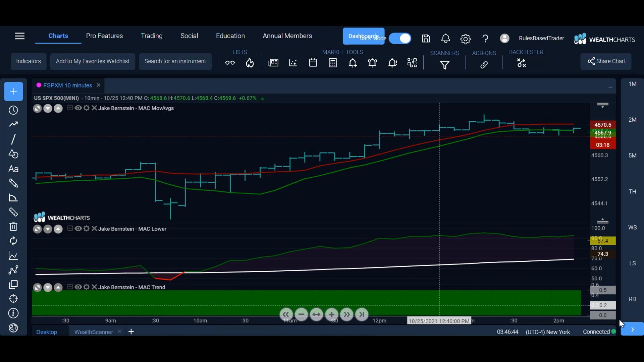Open the calculator market tool

click(333, 63)
